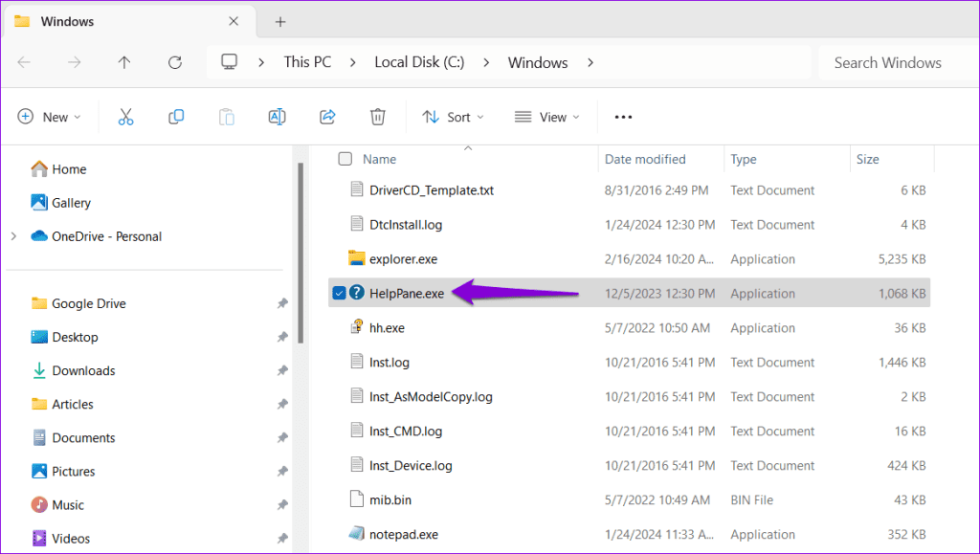Open Home in navigation pane

click(x=69, y=169)
